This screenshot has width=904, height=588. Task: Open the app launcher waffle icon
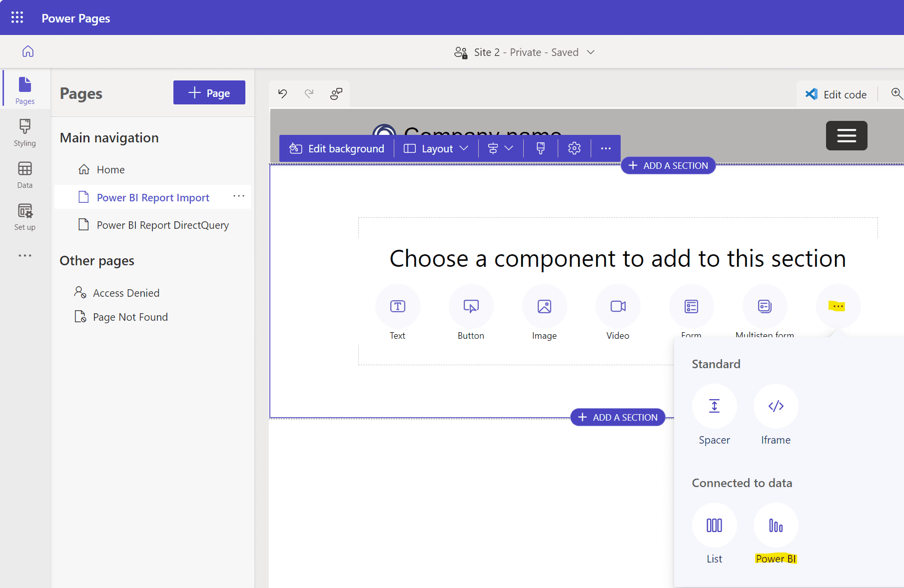(17, 17)
